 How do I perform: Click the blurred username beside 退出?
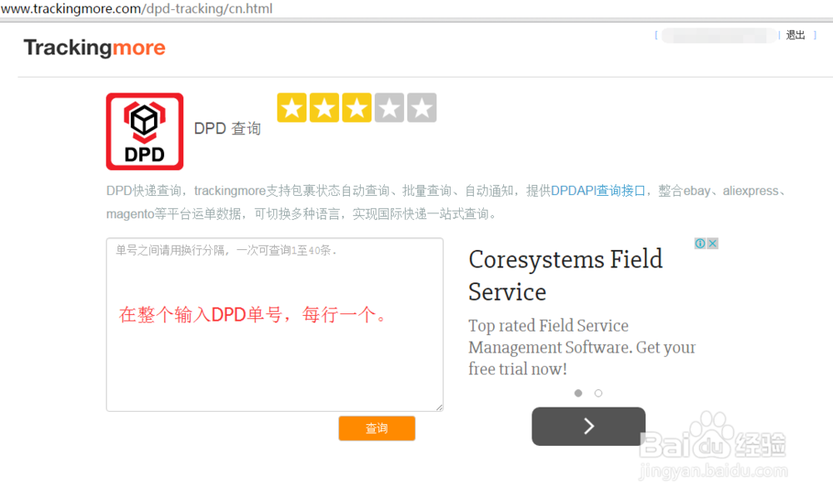[x=718, y=36]
